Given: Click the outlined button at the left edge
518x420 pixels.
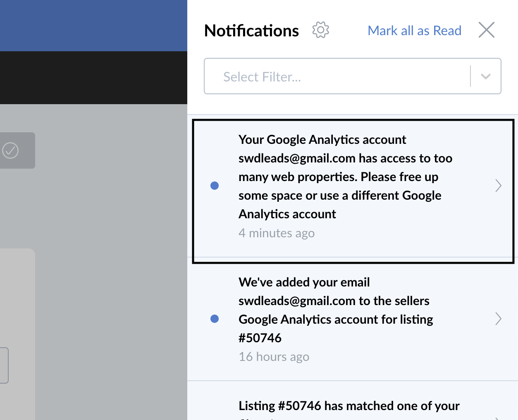Looking at the screenshot, I should coord(4,365).
